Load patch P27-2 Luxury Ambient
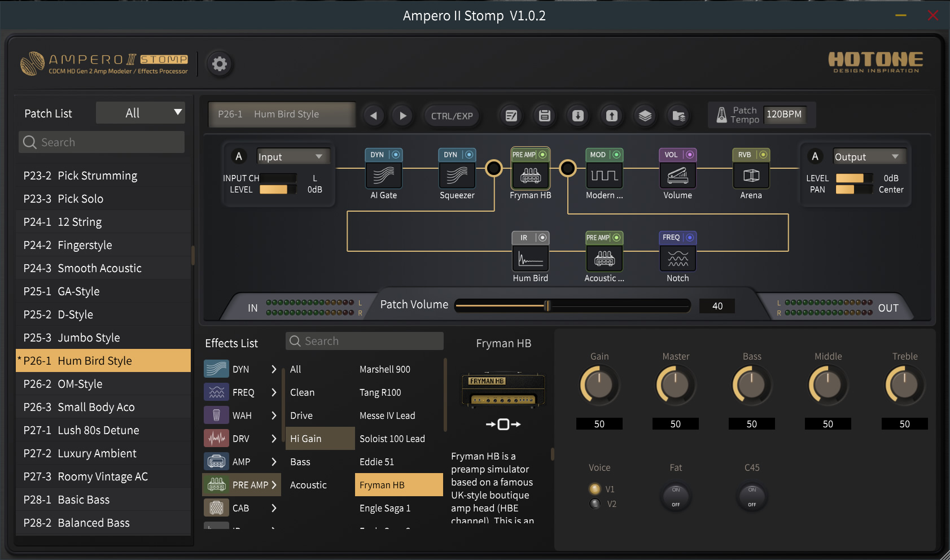Image resolution: width=950 pixels, height=560 pixels. point(103,453)
